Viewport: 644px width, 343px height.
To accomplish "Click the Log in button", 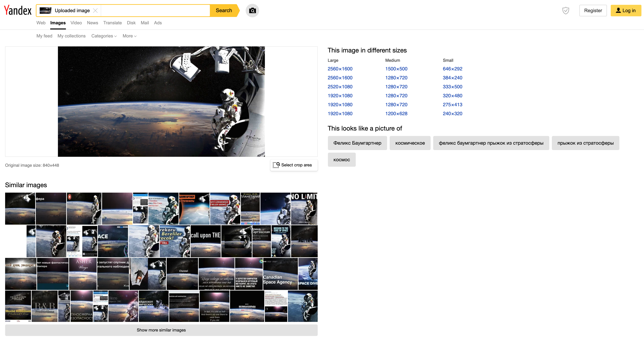I will (x=626, y=11).
